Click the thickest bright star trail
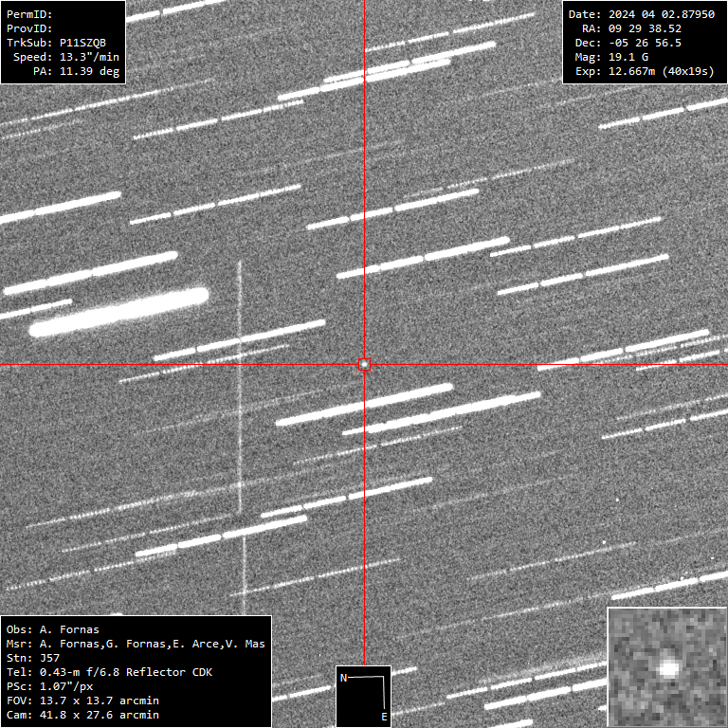The width and height of the screenshot is (728, 728). pyautogui.click(x=119, y=312)
